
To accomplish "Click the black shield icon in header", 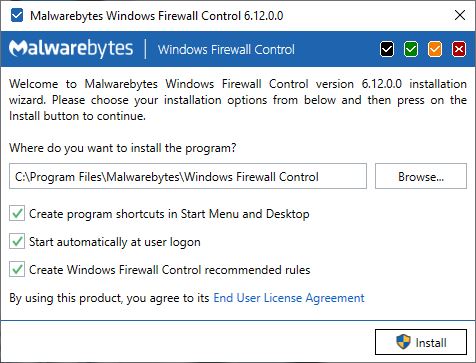I will click(387, 49).
